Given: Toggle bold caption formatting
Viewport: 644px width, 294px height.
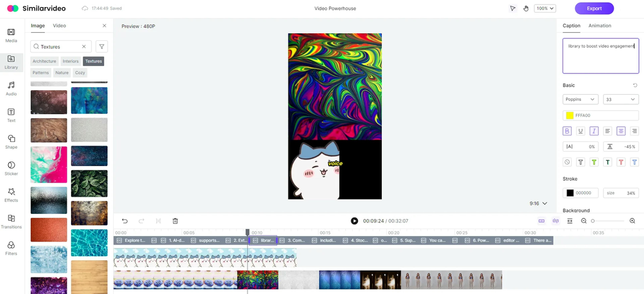Looking at the screenshot, I should coord(567,131).
